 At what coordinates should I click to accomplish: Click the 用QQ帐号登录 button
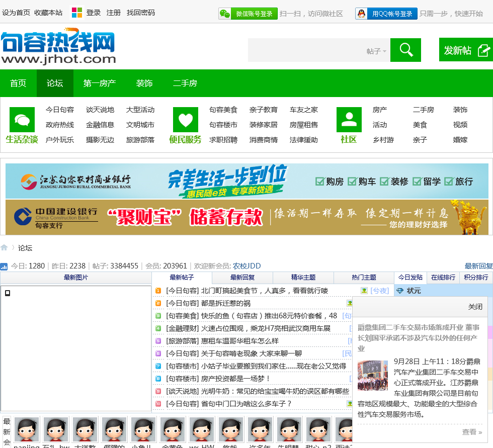pos(386,14)
